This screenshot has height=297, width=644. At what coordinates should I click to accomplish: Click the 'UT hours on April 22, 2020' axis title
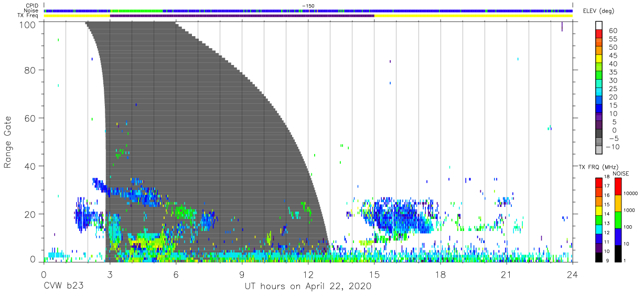point(308,287)
